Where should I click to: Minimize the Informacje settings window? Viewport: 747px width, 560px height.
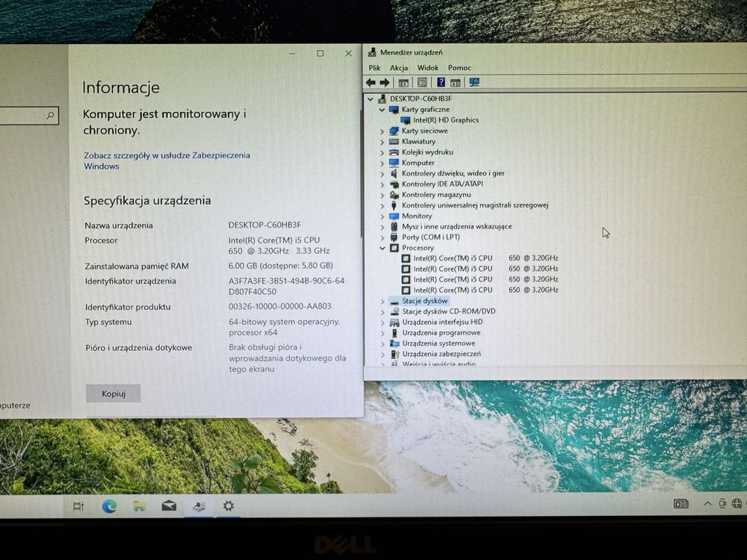click(292, 53)
